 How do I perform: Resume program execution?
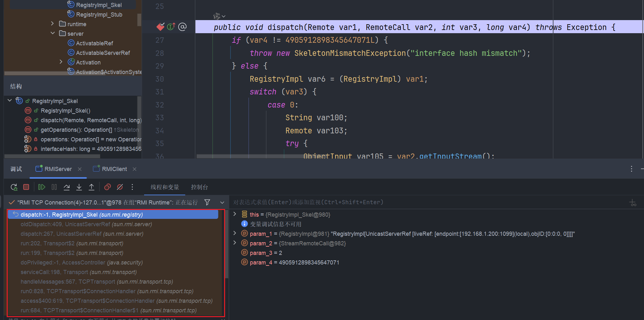(x=42, y=187)
